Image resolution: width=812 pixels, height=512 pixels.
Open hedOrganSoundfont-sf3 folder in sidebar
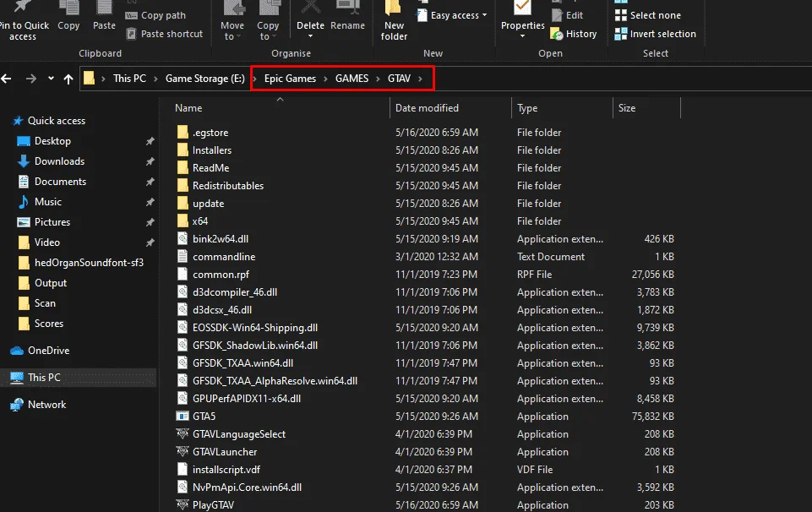(x=89, y=263)
